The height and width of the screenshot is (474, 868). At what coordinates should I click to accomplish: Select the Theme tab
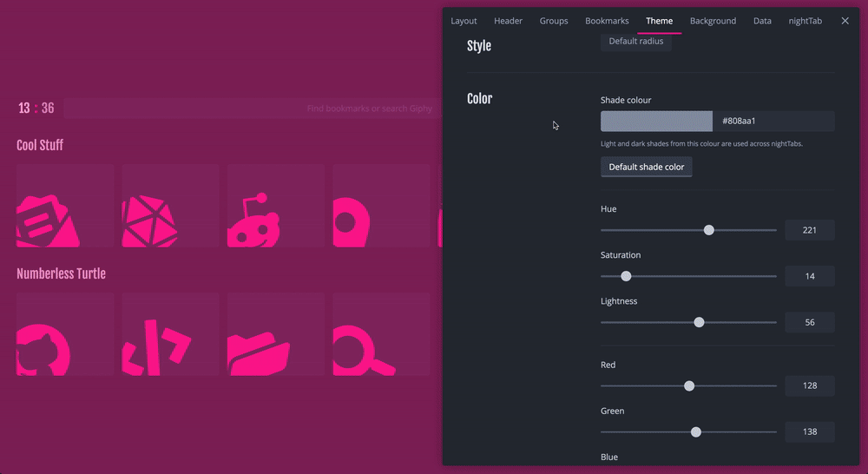click(x=659, y=21)
